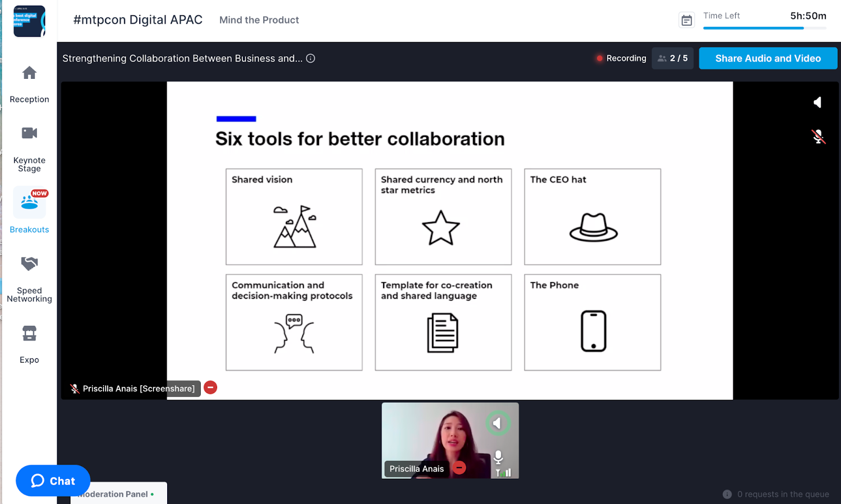The height and width of the screenshot is (504, 841).
Task: Click the calendar schedule icon
Action: [686, 20]
